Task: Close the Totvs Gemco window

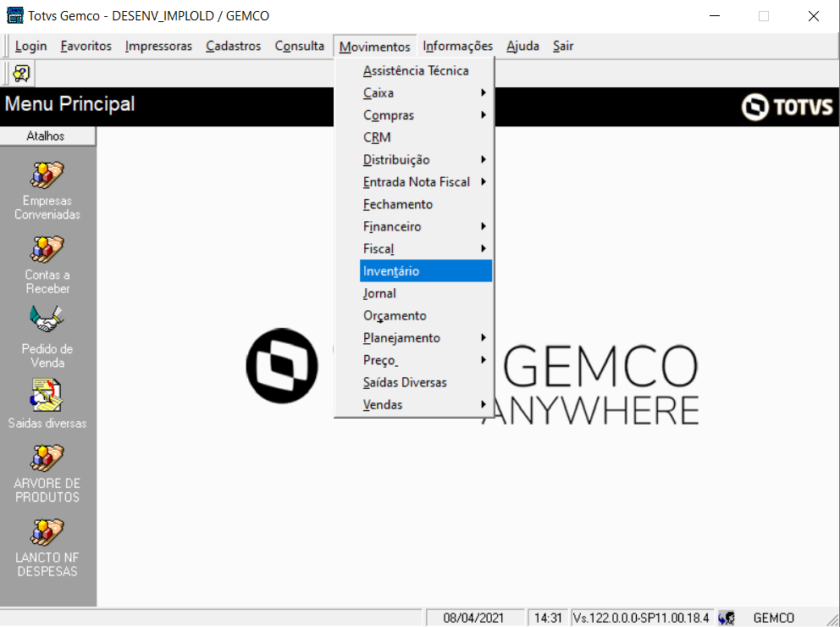Action: [813, 15]
